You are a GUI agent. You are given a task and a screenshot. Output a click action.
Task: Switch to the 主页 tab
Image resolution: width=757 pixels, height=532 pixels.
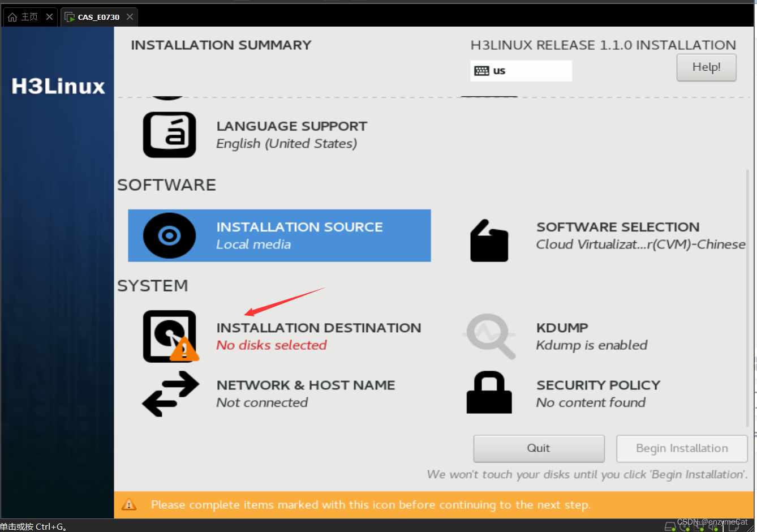(30, 17)
